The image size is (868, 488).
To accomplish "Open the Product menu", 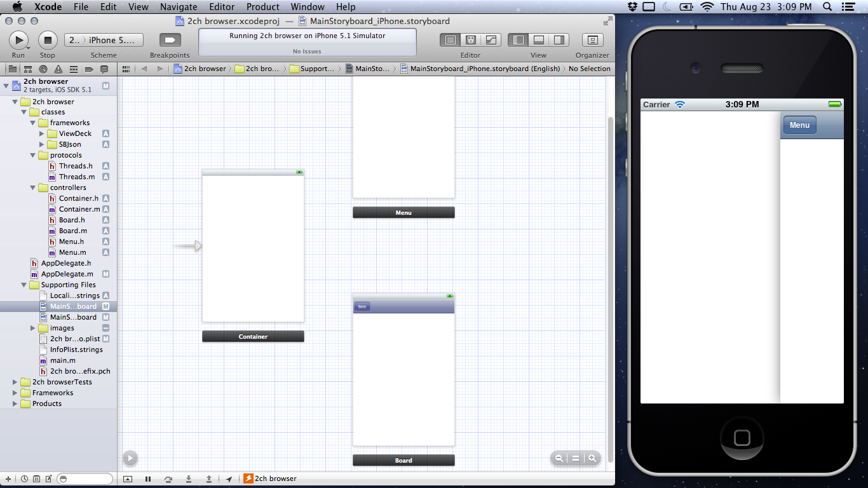I will (263, 7).
